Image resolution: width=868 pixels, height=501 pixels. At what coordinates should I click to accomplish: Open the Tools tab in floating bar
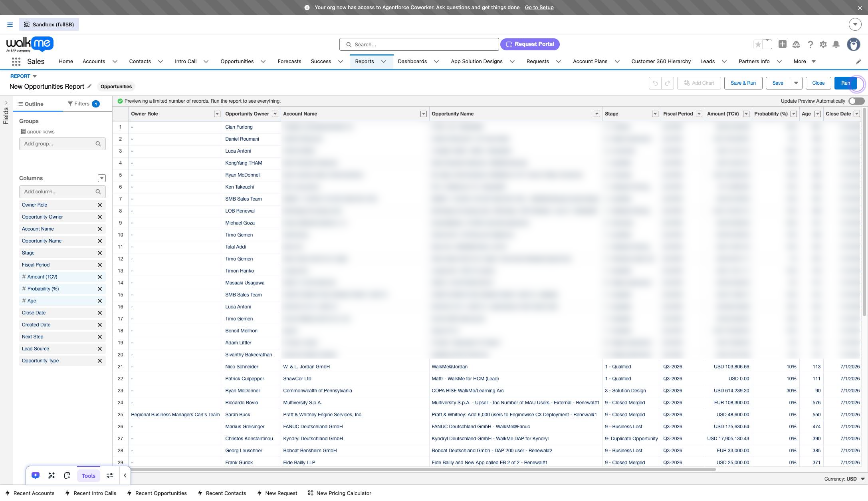point(89,476)
